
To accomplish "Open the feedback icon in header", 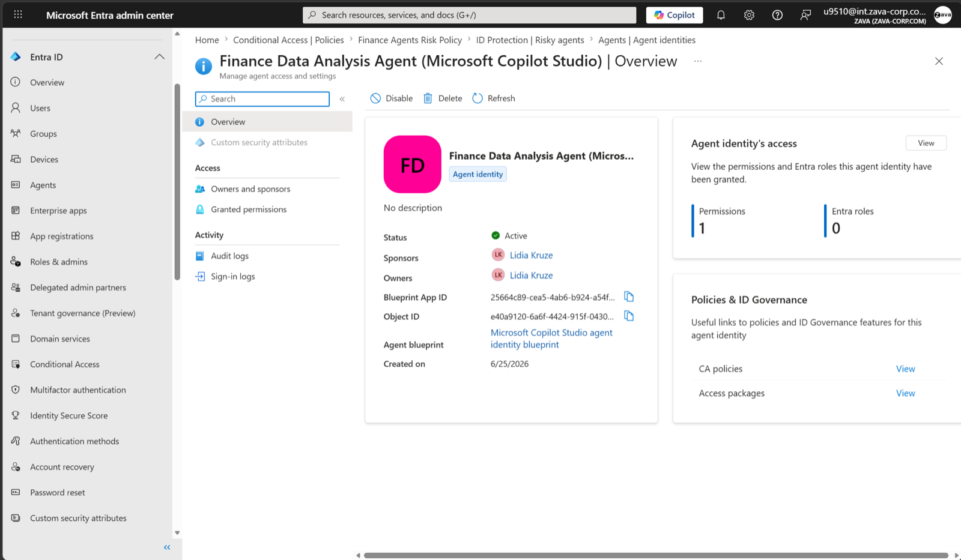I will pyautogui.click(x=805, y=15).
